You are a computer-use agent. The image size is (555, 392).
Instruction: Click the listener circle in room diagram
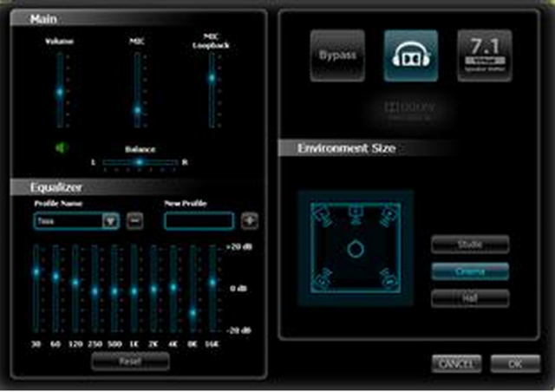[x=356, y=249]
